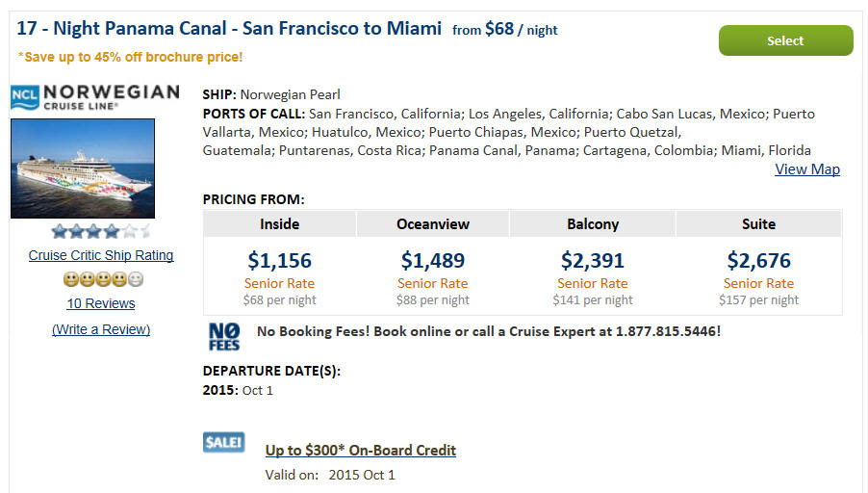This screenshot has height=493, width=868.
Task: Open the Up to $300 On-Board Credit offer
Action: click(360, 451)
